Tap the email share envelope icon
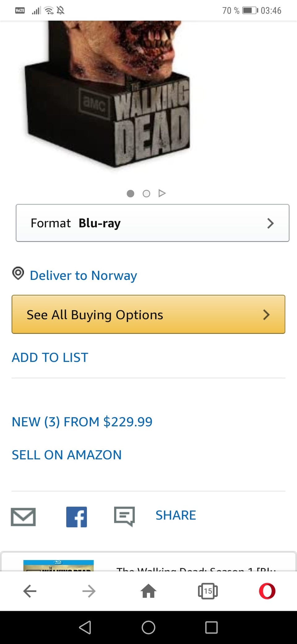This screenshot has width=297, height=644. (23, 516)
